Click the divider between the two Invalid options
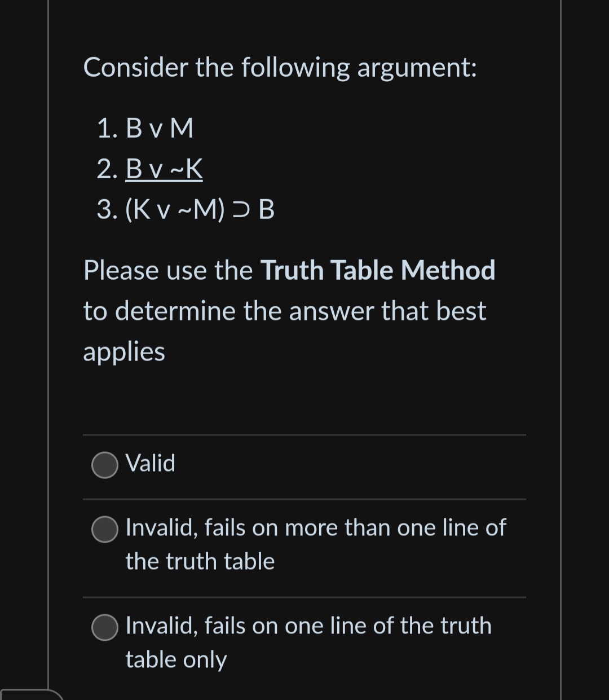The image size is (609, 700). [x=303, y=597]
